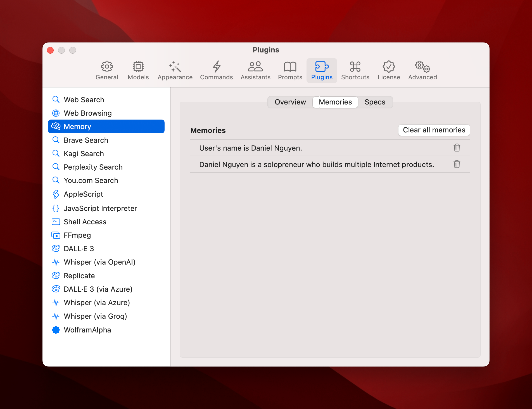Click the FFmpeg media icon
Screen dimensions: 532x409
point(56,235)
